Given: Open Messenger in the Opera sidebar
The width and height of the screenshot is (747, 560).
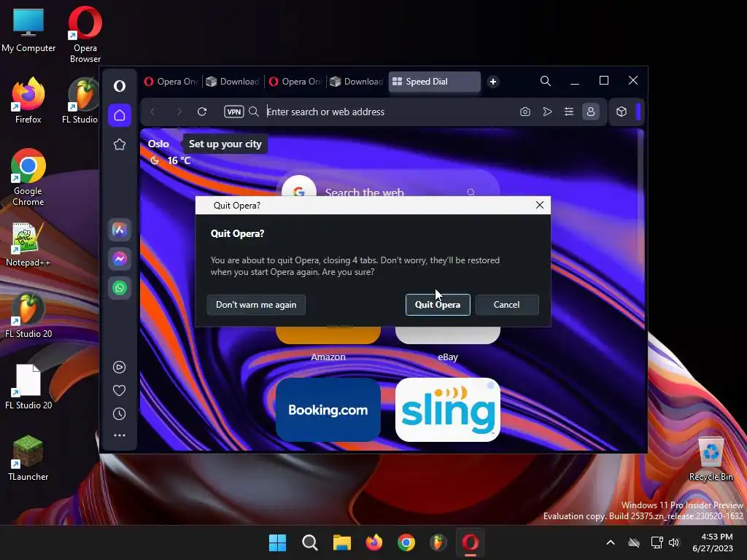Looking at the screenshot, I should click(x=120, y=259).
